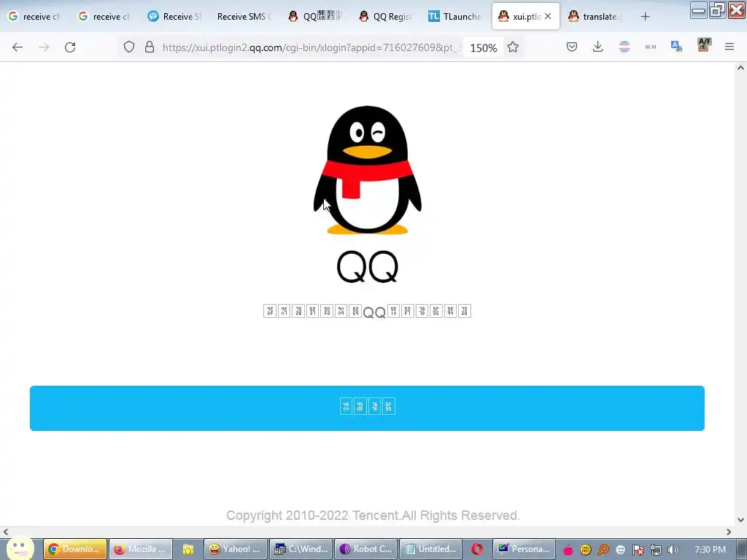Switch to 'Persona...' taskbar window

point(524,549)
